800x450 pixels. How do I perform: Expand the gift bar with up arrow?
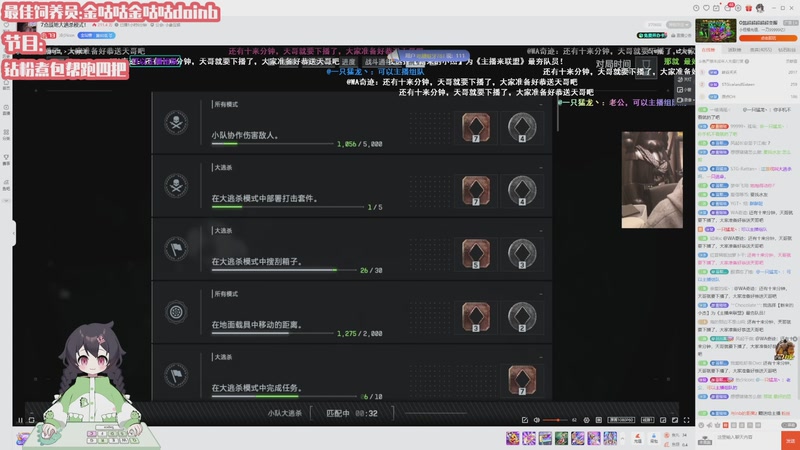click(x=622, y=437)
